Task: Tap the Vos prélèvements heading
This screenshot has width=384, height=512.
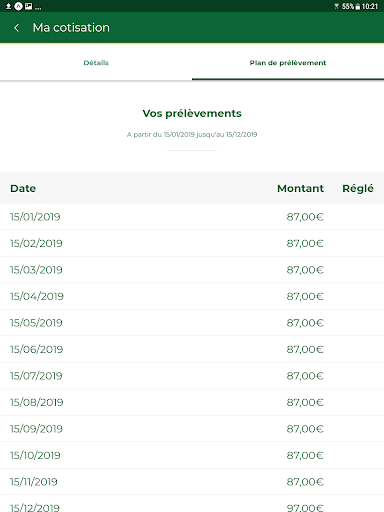Action: pos(192,113)
